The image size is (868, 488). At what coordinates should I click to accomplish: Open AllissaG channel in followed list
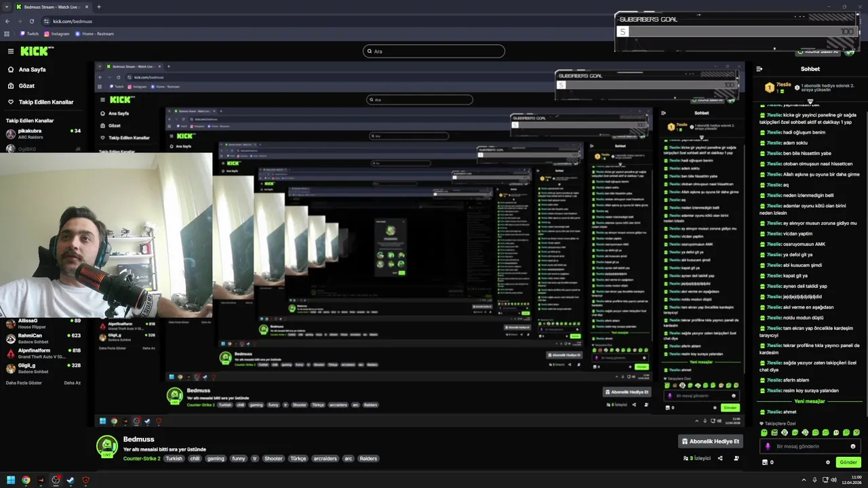pyautogui.click(x=43, y=323)
